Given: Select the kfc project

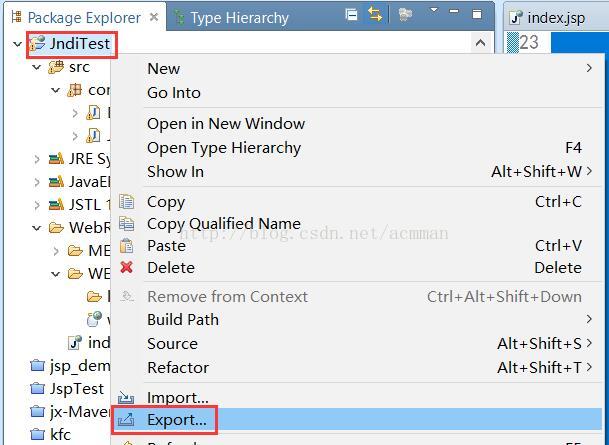Looking at the screenshot, I should coord(51,435).
